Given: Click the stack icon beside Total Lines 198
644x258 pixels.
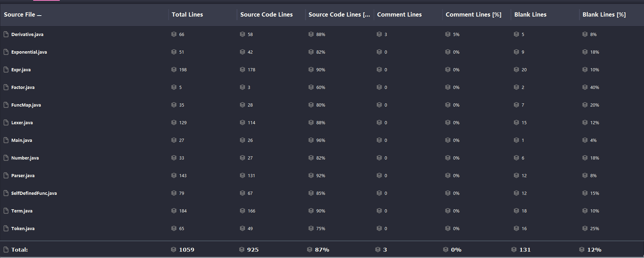Looking at the screenshot, I should click(x=174, y=70).
